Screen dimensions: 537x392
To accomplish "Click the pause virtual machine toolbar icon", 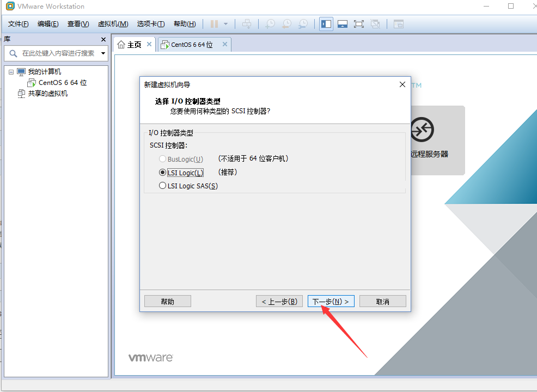I will [x=214, y=24].
